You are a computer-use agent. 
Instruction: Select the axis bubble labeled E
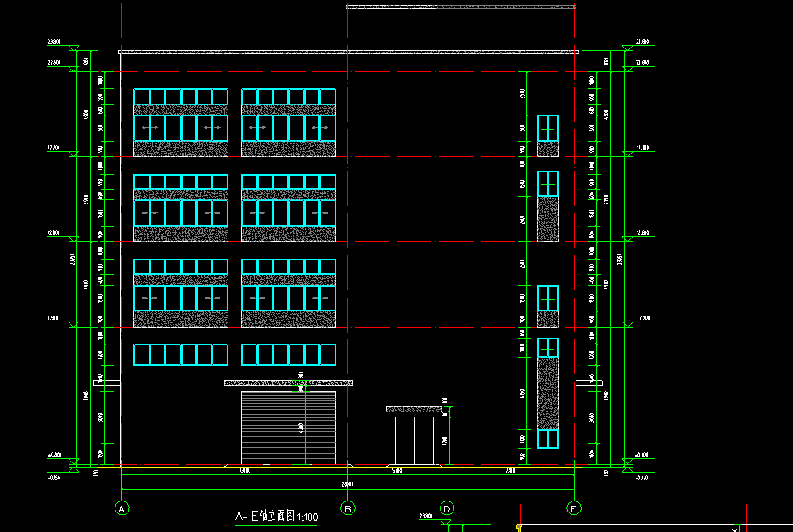575,508
